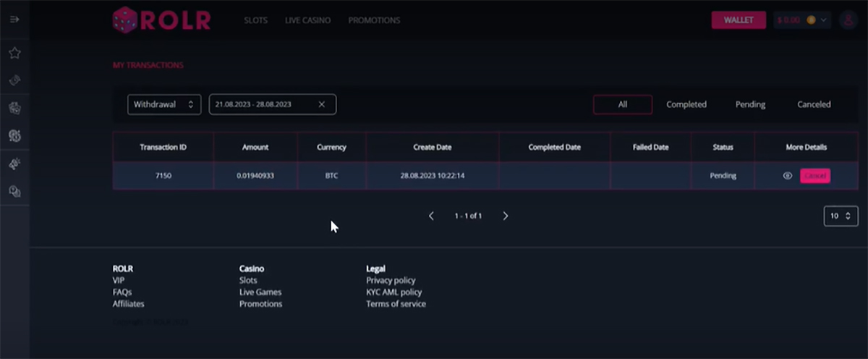Clear the date range with the X
Screen dimensions: 868x359
[x=322, y=104]
